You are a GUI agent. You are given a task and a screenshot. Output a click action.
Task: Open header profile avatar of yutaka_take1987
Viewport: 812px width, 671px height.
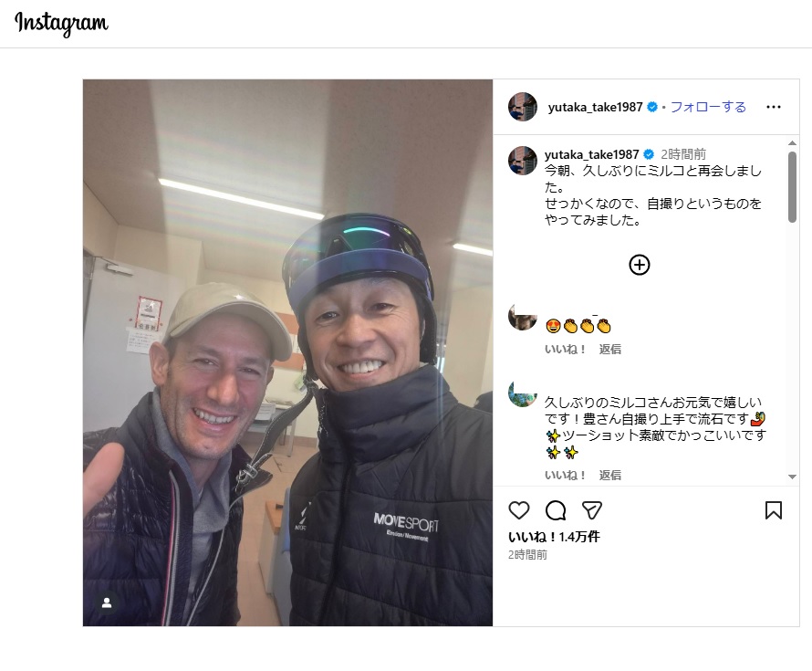tap(523, 107)
